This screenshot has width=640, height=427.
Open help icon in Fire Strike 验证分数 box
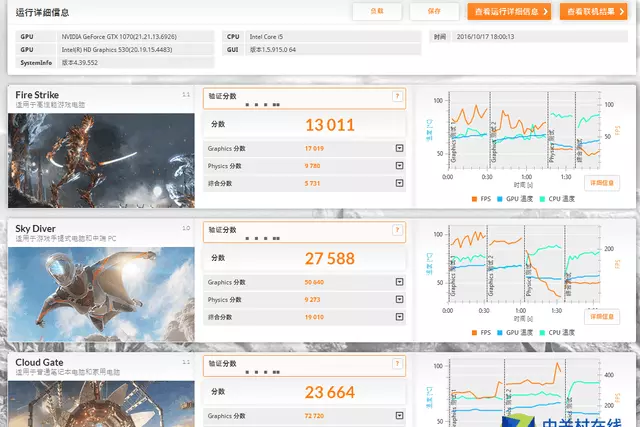pos(397,96)
